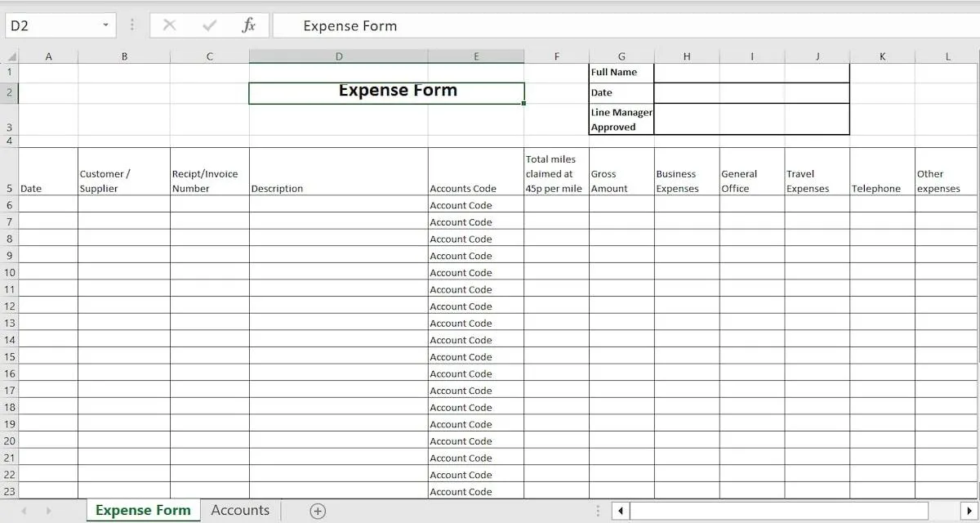Click the Select All corner triangle
980x523 pixels.
coord(11,57)
